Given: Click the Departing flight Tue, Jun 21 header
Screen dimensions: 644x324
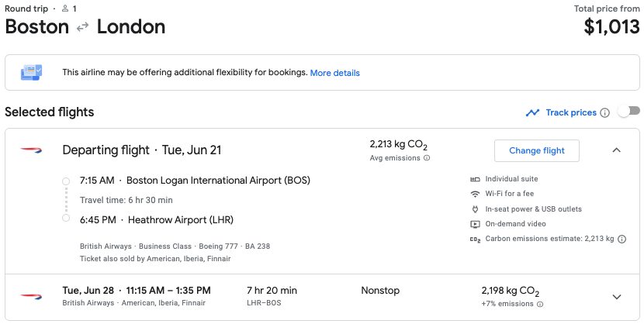Looking at the screenshot, I should (x=142, y=150).
